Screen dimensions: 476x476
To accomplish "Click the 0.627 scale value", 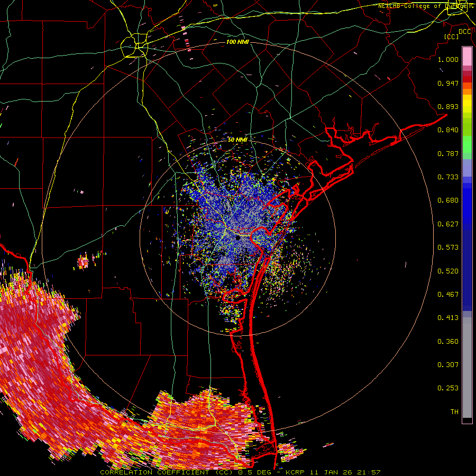I will pos(448,224).
